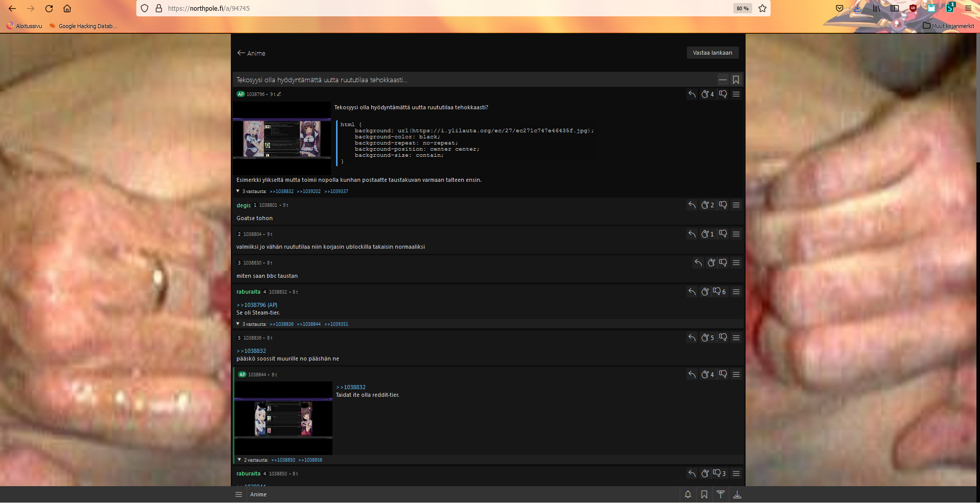Open Firefox downloads panel
Screen dimensions: 980x503
(857, 8)
